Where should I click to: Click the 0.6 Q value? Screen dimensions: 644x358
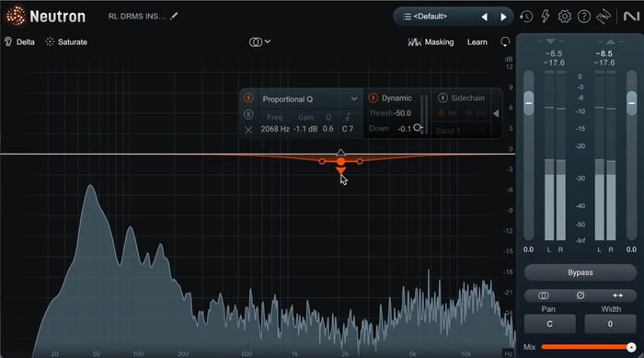[328, 129]
